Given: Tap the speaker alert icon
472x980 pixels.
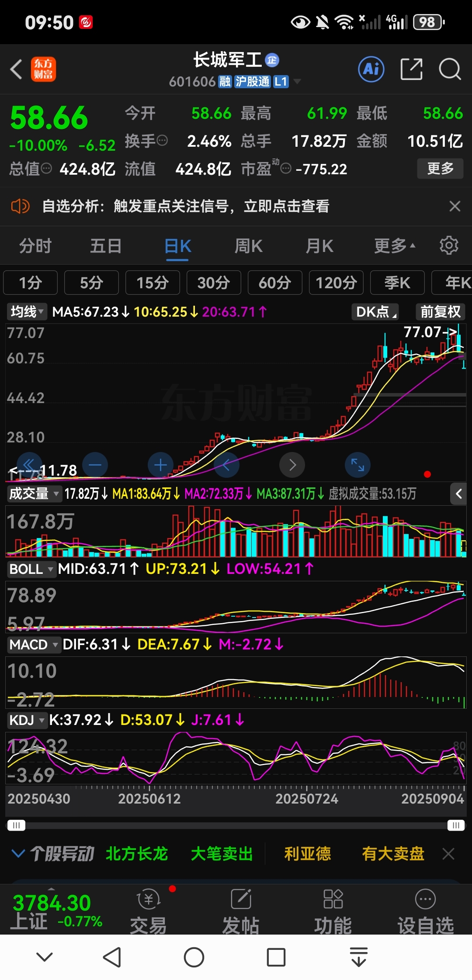Looking at the screenshot, I should click(20, 206).
